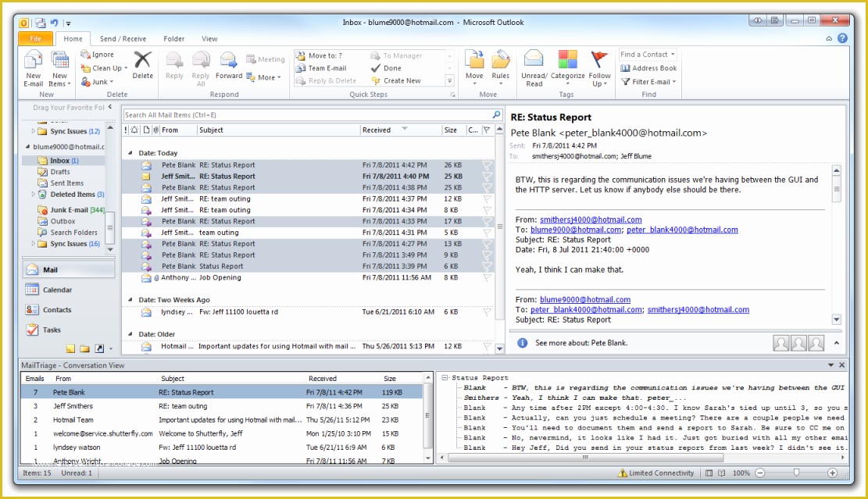Sort messages by the Received column
This screenshot has height=499, width=868.
point(400,130)
